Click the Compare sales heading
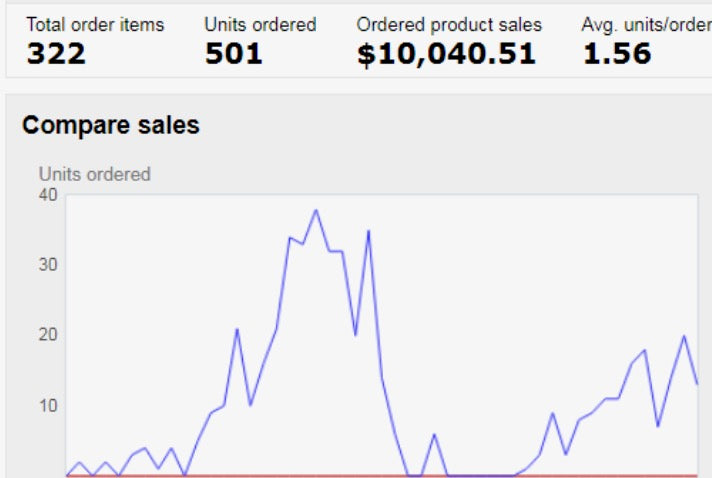The height and width of the screenshot is (478, 712). click(111, 125)
